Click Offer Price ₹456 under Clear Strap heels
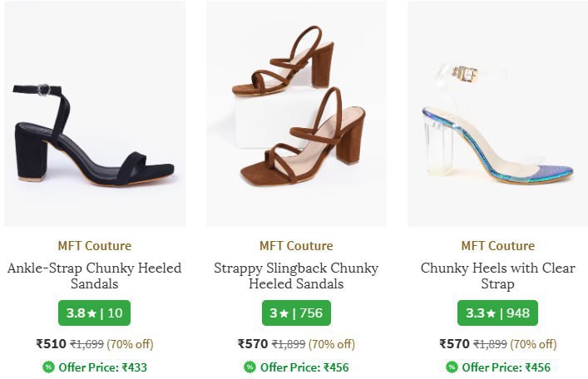 pyautogui.click(x=506, y=367)
